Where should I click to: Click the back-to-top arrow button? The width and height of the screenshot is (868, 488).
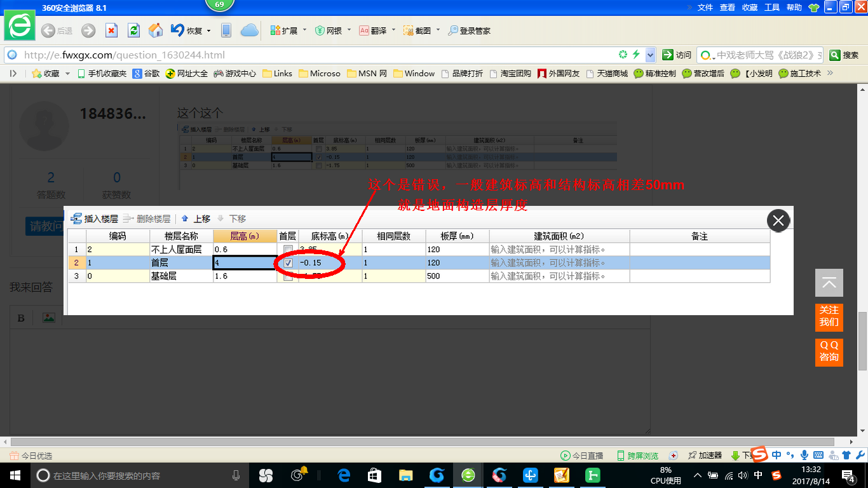click(829, 283)
